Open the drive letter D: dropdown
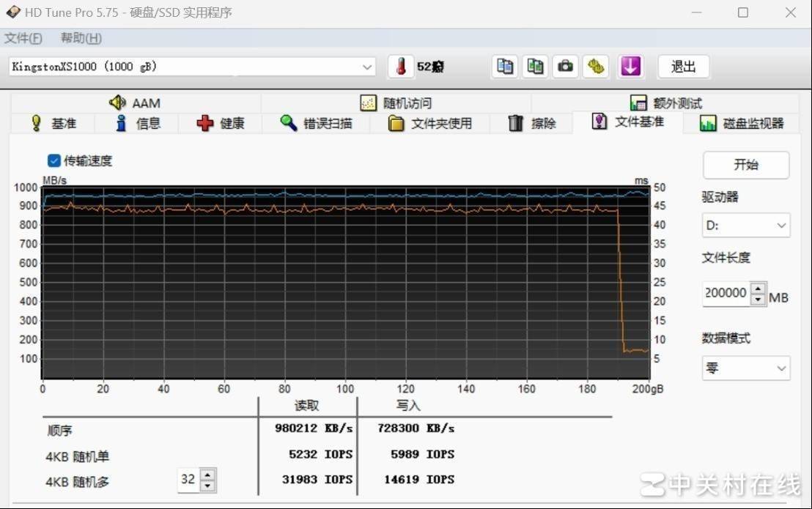Image resolution: width=812 pixels, height=509 pixels. (x=746, y=226)
